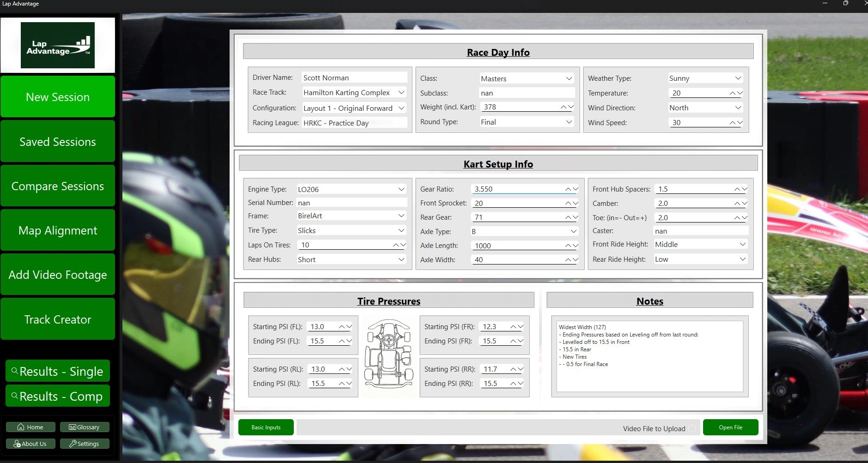
Task: Click the kart diagram image
Action: [x=388, y=354]
